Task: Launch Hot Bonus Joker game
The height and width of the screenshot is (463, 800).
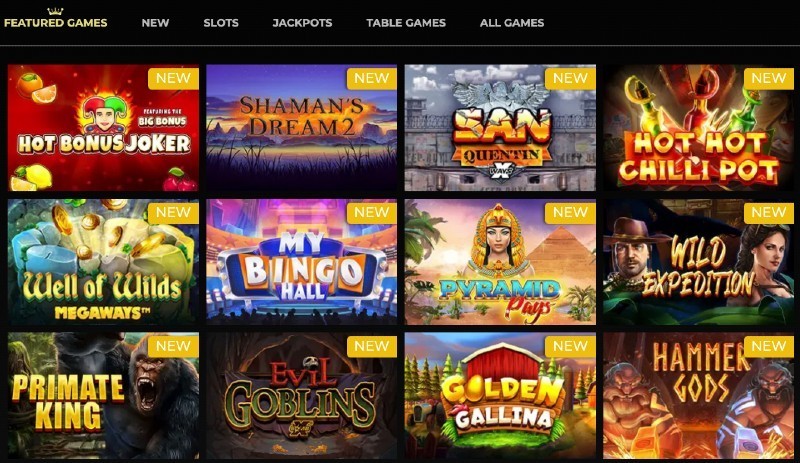Action: coord(103,128)
